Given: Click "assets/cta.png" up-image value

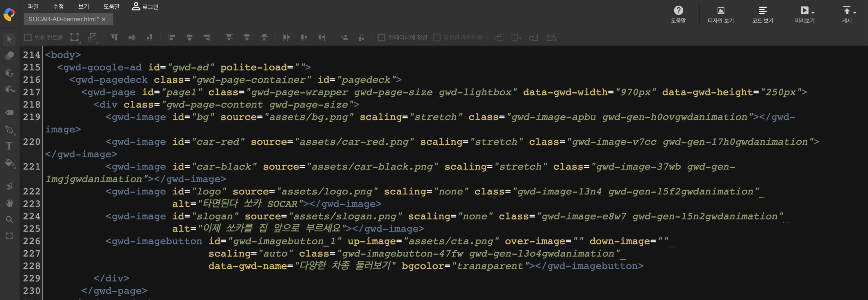Looking at the screenshot, I should 451,241.
